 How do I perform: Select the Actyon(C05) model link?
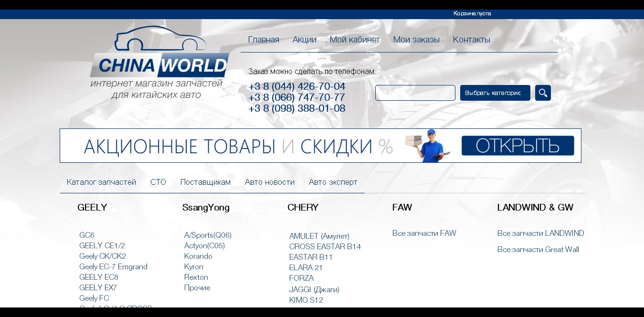pos(204,246)
